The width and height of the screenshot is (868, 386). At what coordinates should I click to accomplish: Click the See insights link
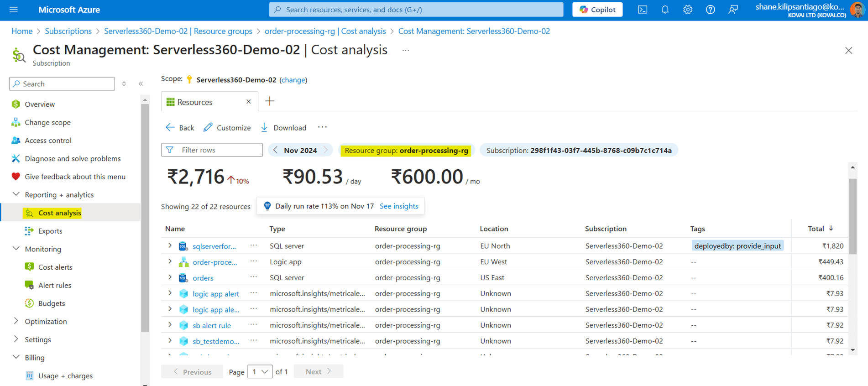[399, 206]
